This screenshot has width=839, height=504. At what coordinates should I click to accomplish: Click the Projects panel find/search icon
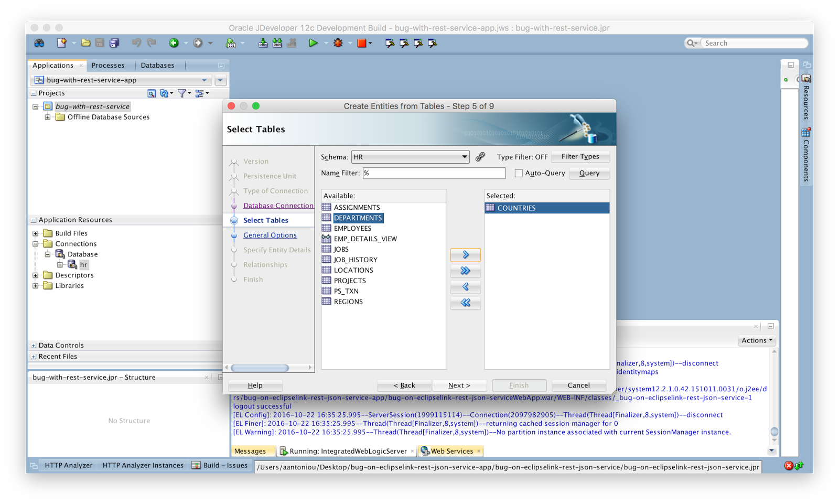click(x=152, y=93)
